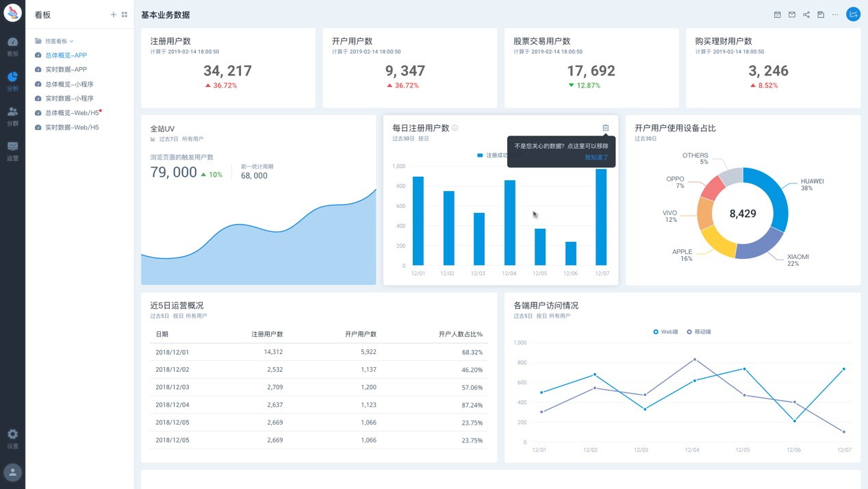Open the calendar date picker icon
Screen dimensions: 868x489
pyautogui.click(x=777, y=14)
